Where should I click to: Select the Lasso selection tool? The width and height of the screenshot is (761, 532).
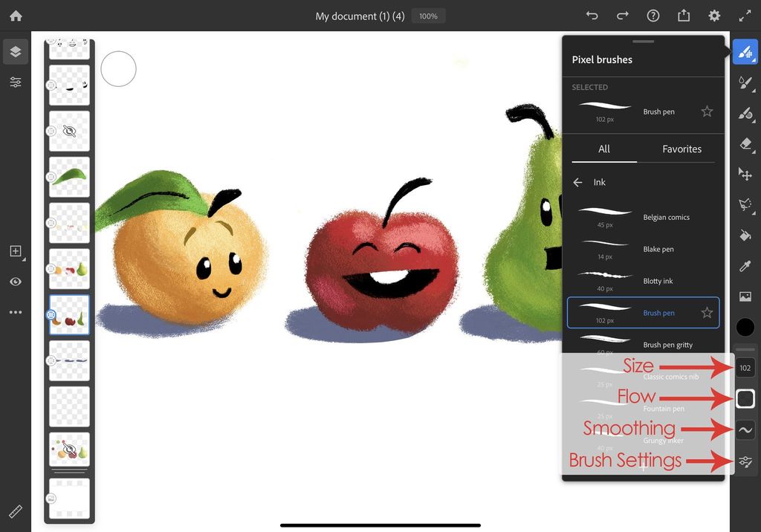[745, 204]
